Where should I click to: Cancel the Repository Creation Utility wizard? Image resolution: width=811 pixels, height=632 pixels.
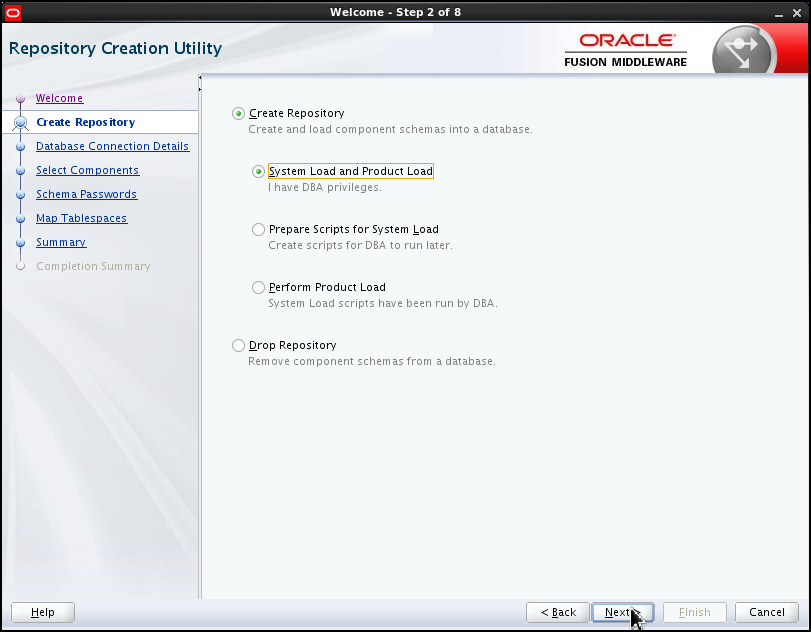click(767, 612)
